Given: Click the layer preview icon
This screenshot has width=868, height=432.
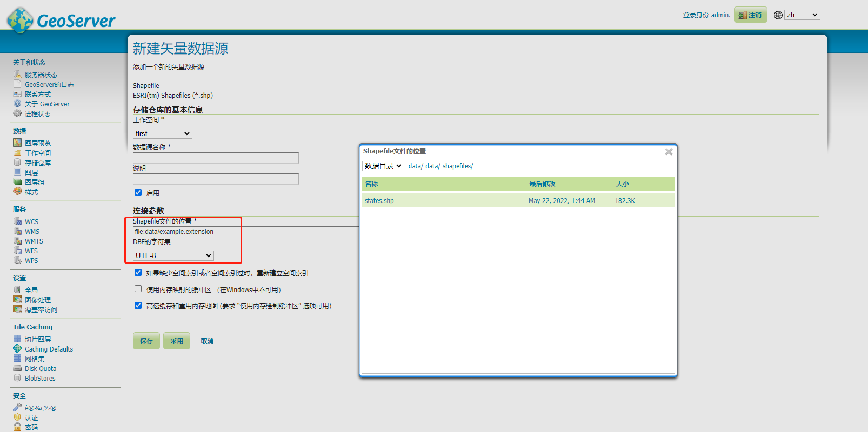Looking at the screenshot, I should point(17,143).
